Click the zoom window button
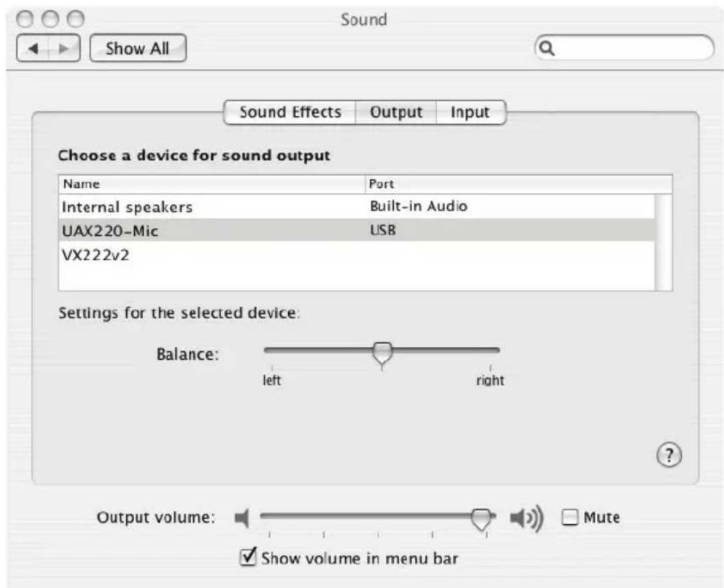This screenshot has height=588, width=724. pos(75,19)
